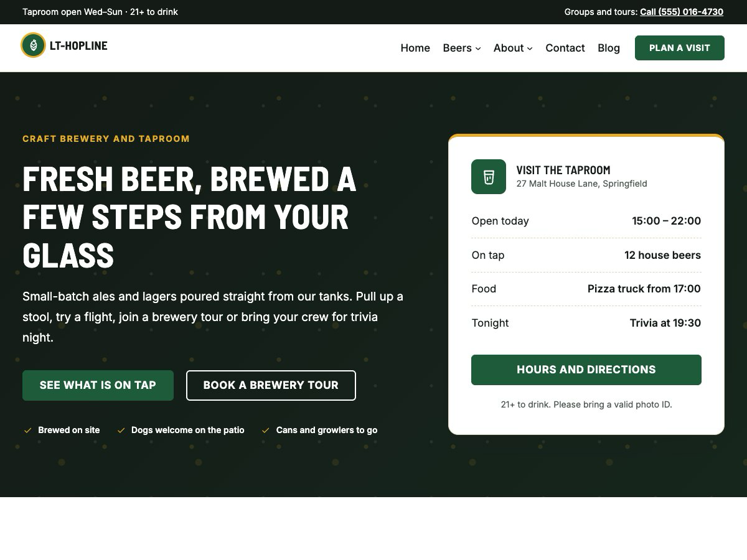Open the Beers menu item
The width and height of the screenshot is (747, 560).
[462, 48]
